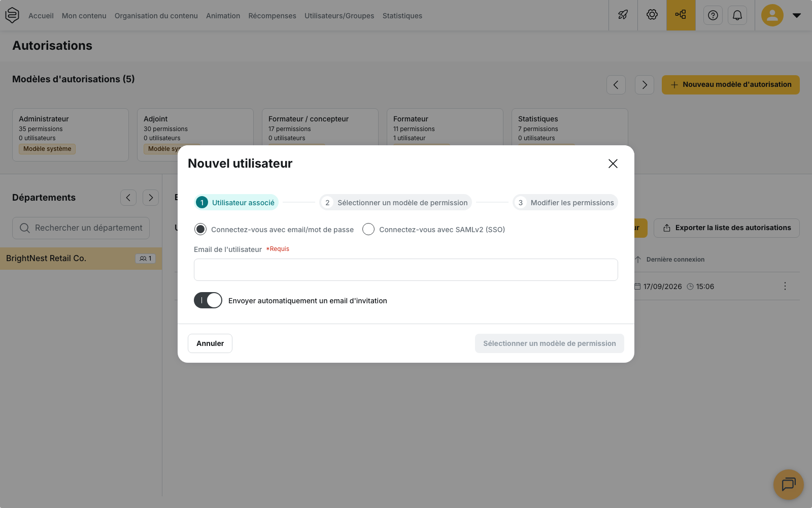Open the settings gear icon
This screenshot has width=812, height=508.
pos(652,15)
